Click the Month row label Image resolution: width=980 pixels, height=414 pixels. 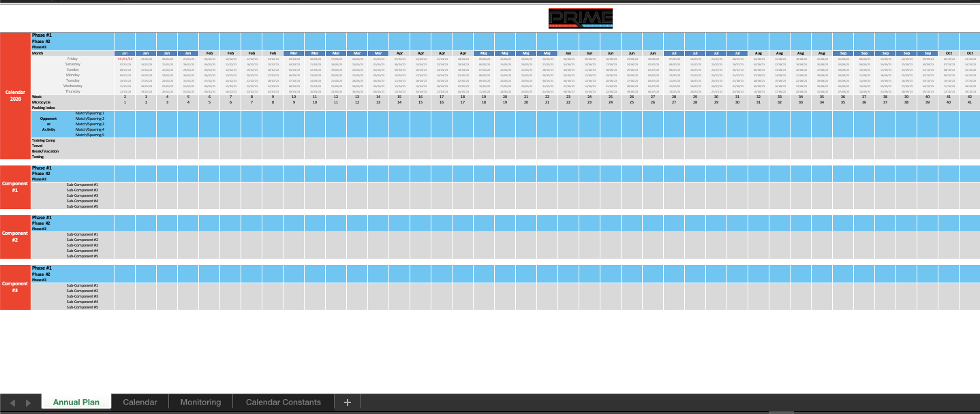37,53
